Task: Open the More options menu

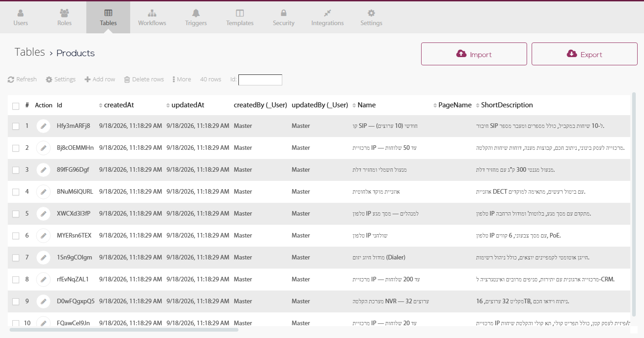Action: [x=182, y=79]
